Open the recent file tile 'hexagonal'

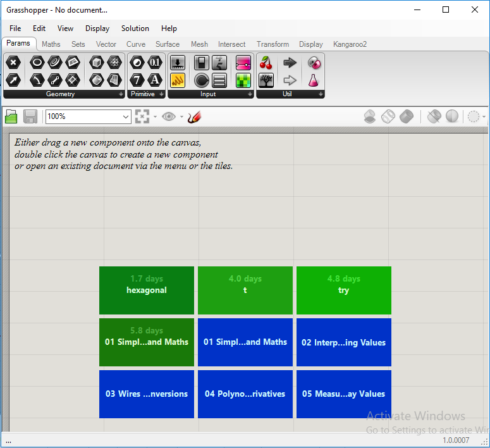pyautogui.click(x=147, y=290)
